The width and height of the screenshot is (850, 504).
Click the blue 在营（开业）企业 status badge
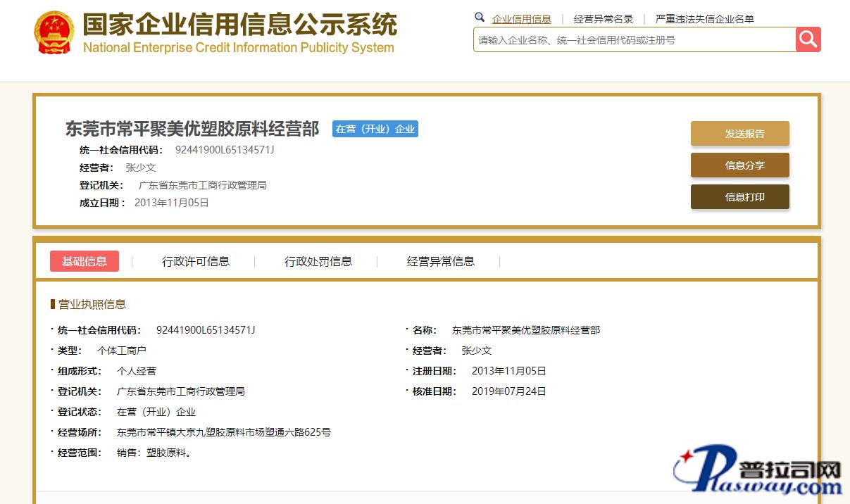375,129
